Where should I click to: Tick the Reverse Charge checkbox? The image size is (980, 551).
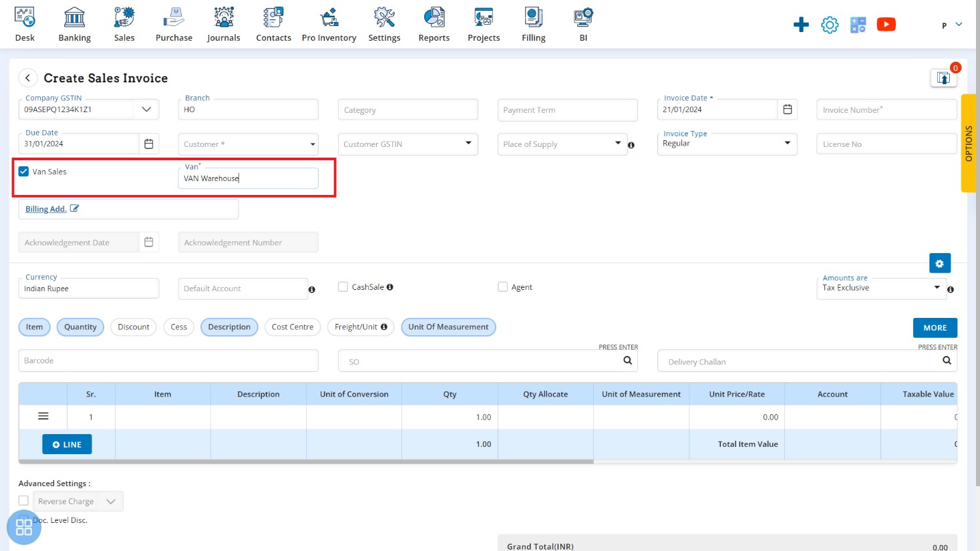23,500
